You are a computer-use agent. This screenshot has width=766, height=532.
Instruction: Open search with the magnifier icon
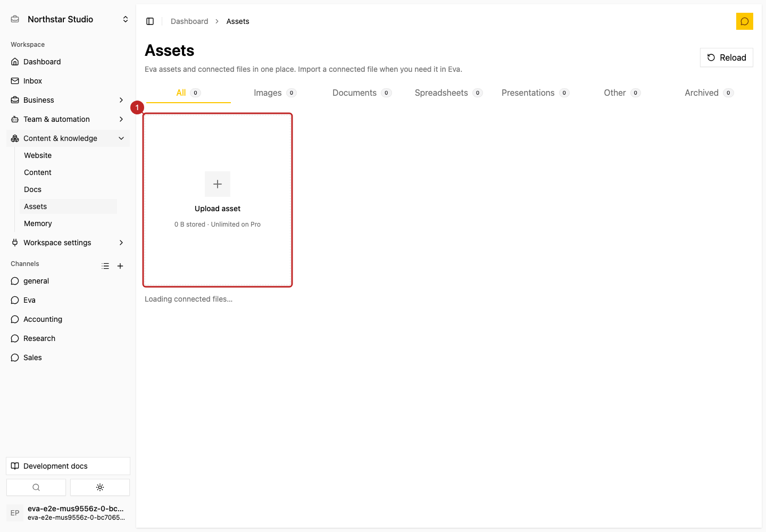(x=36, y=487)
